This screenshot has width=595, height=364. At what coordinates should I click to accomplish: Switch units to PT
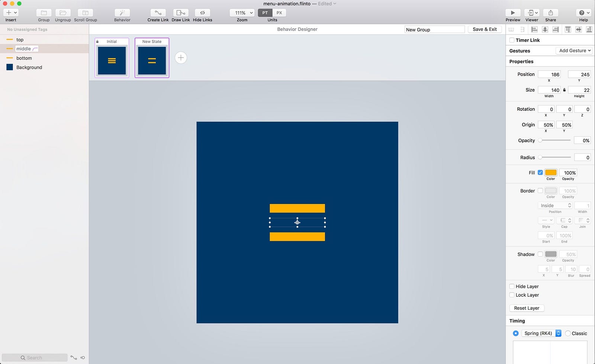265,13
